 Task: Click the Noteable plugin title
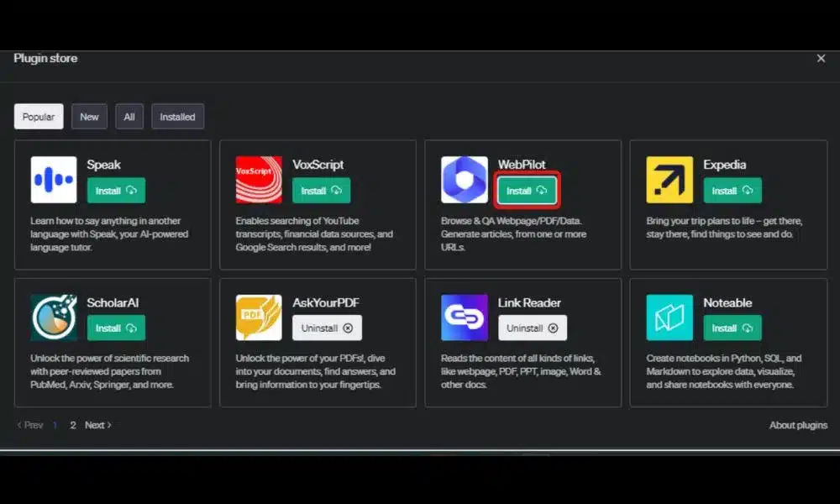click(x=727, y=302)
